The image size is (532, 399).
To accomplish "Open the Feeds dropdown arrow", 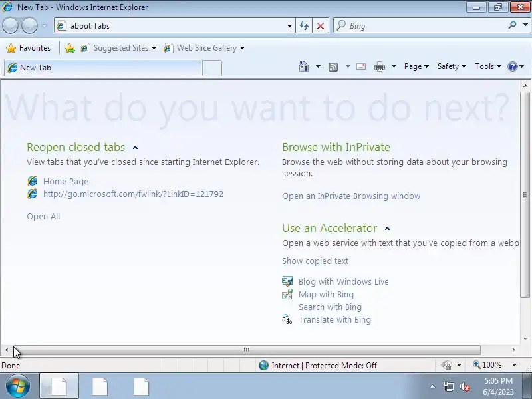I will point(348,66).
